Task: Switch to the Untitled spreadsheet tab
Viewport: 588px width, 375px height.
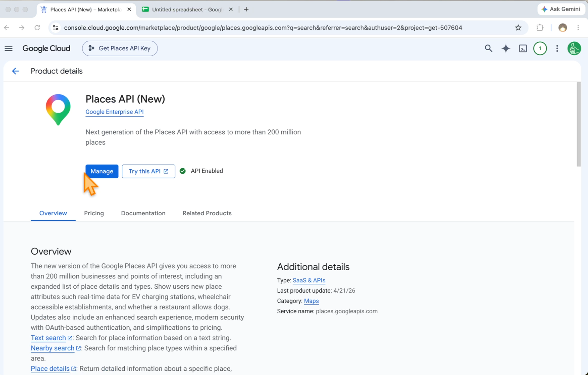Action: tap(187, 10)
